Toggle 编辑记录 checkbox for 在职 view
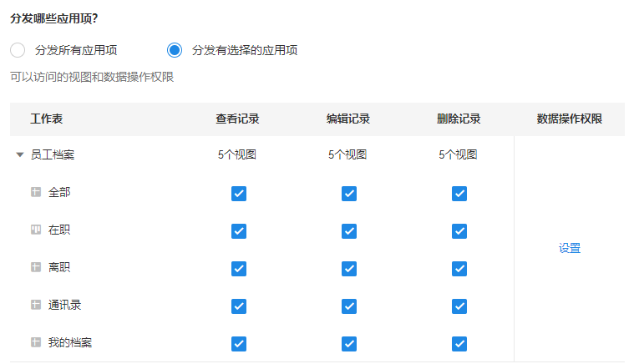 click(x=349, y=231)
